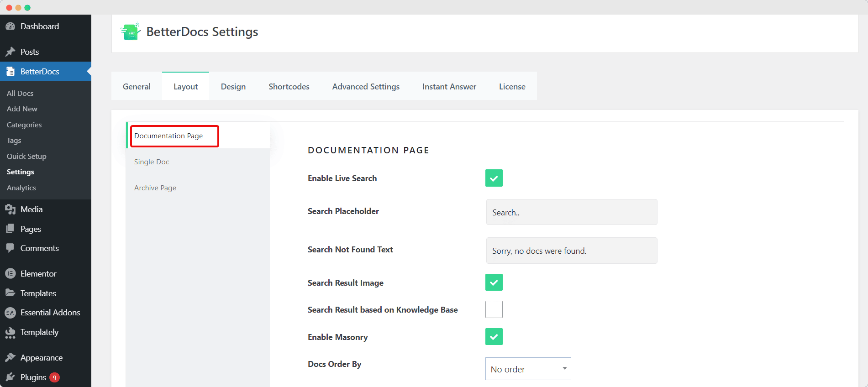This screenshot has height=387, width=868.
Task: Open the Media menu item
Action: point(46,209)
